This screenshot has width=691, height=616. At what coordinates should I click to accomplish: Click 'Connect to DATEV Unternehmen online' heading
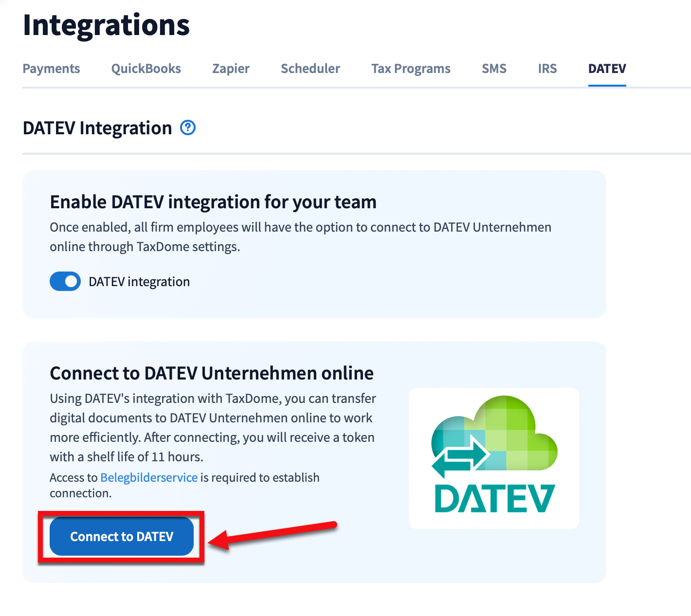(x=212, y=373)
